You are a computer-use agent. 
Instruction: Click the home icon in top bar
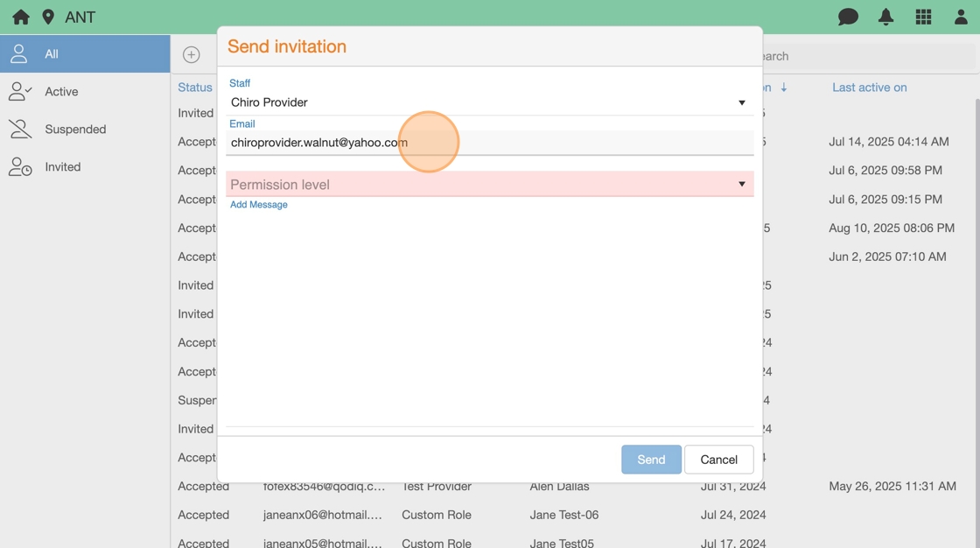point(21,18)
